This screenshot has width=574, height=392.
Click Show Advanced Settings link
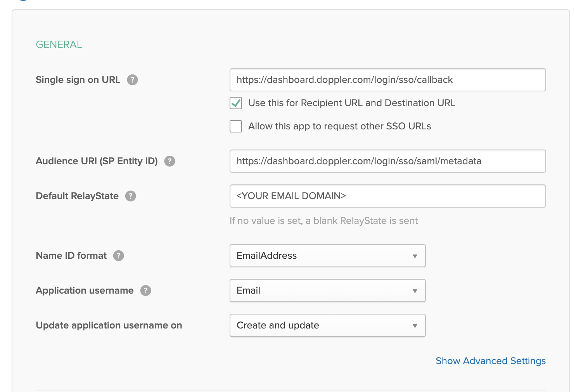click(491, 361)
